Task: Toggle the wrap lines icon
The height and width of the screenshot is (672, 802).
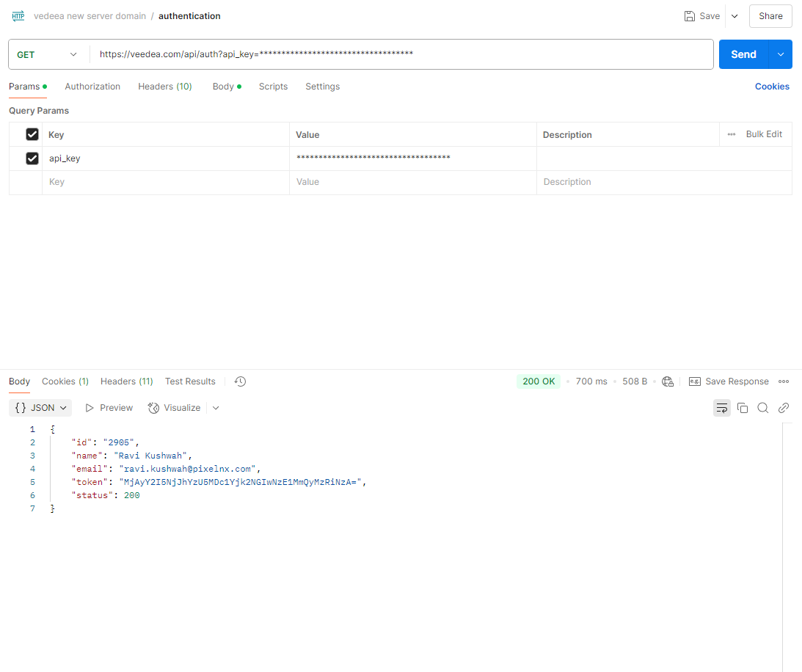Action: point(722,408)
